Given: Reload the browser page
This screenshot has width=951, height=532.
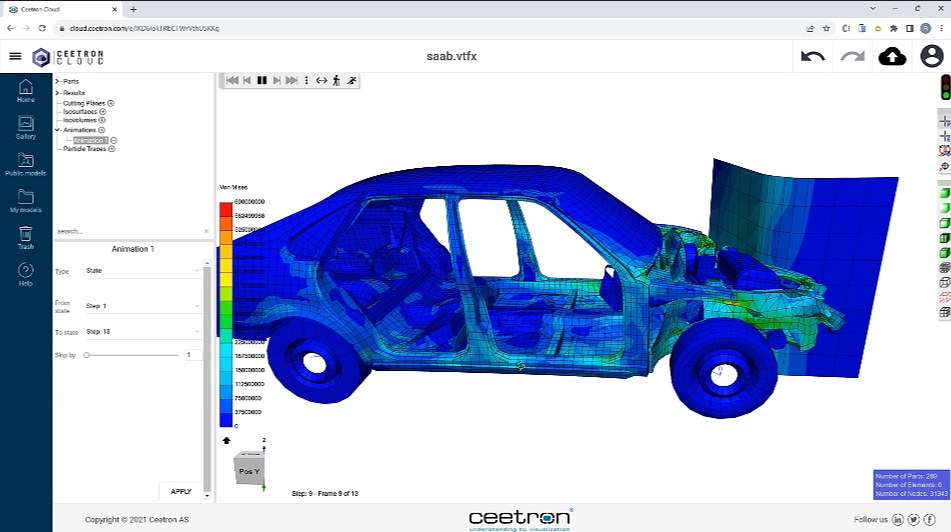Looking at the screenshot, I should coord(42,28).
